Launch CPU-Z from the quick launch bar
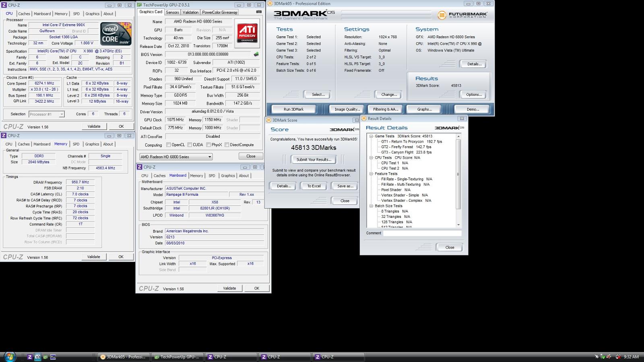The height and width of the screenshot is (362, 644). click(x=30, y=357)
